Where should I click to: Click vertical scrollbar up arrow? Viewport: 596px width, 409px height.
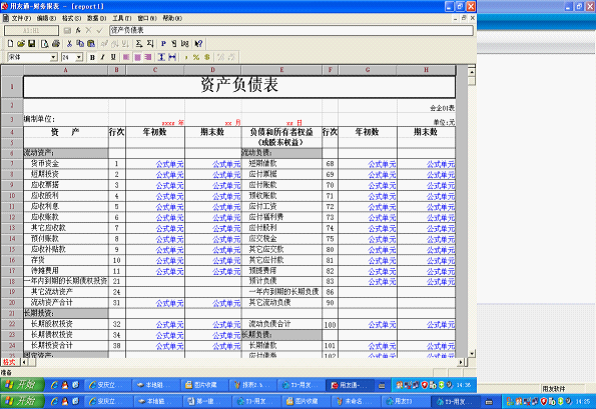click(x=472, y=72)
